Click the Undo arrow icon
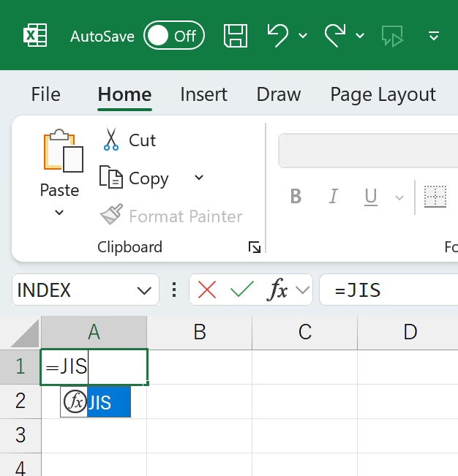Screen dimensions: 458x476 point(277,35)
